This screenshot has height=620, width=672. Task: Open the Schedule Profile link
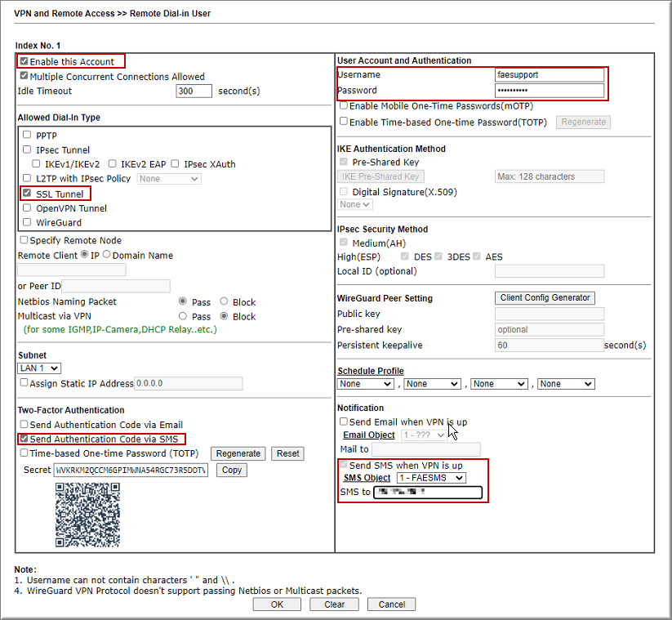click(371, 371)
